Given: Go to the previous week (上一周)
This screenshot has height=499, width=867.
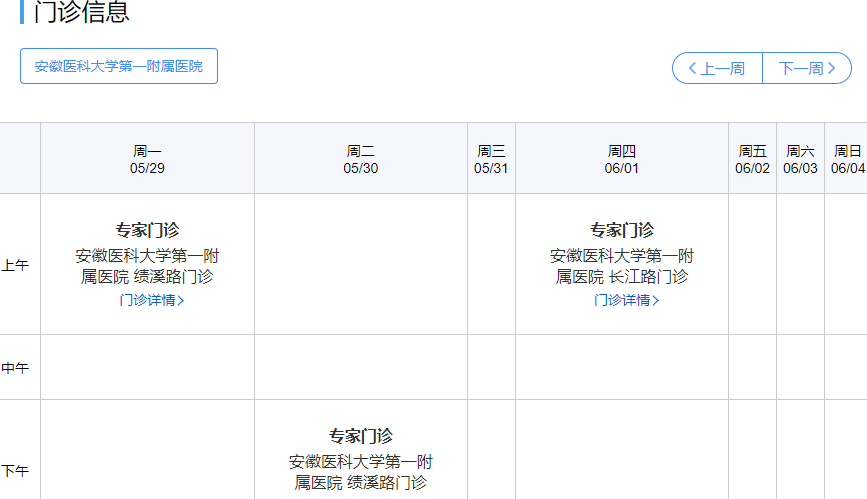Looking at the screenshot, I should pos(717,68).
